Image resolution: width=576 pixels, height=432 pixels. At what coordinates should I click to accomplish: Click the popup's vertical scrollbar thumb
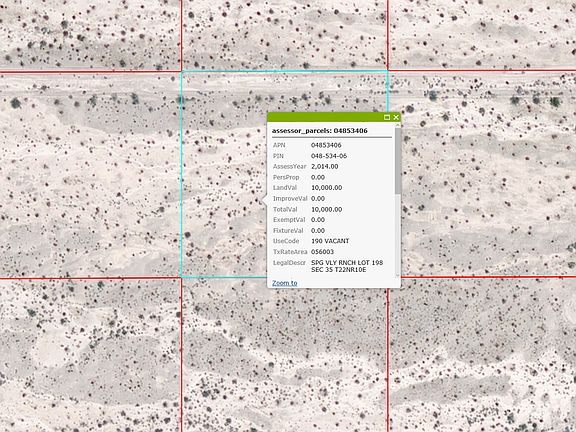397,161
